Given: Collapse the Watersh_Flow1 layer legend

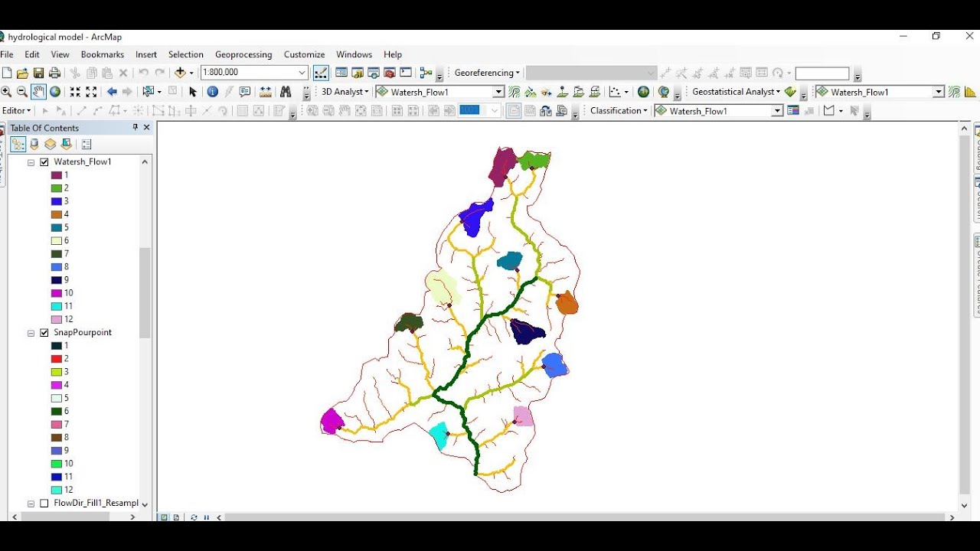Looking at the screenshot, I should click(31, 162).
